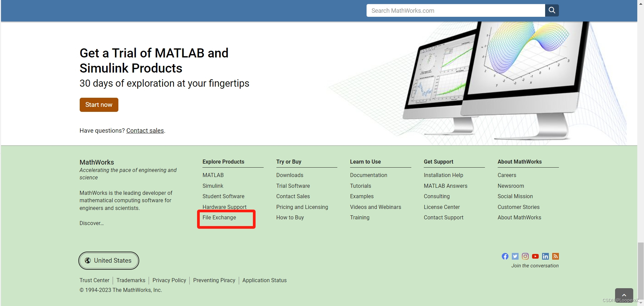Image resolution: width=644 pixels, height=306 pixels.
Task: Click the Start now button
Action: [99, 104]
